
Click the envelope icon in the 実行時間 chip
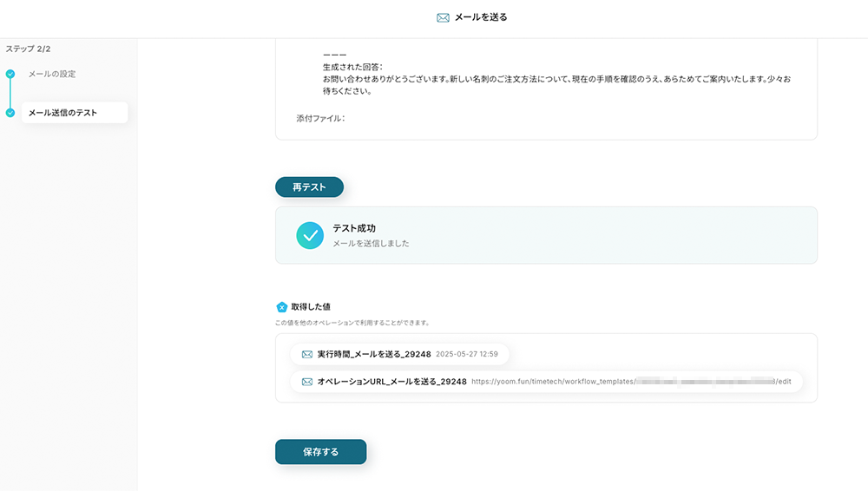(x=306, y=355)
